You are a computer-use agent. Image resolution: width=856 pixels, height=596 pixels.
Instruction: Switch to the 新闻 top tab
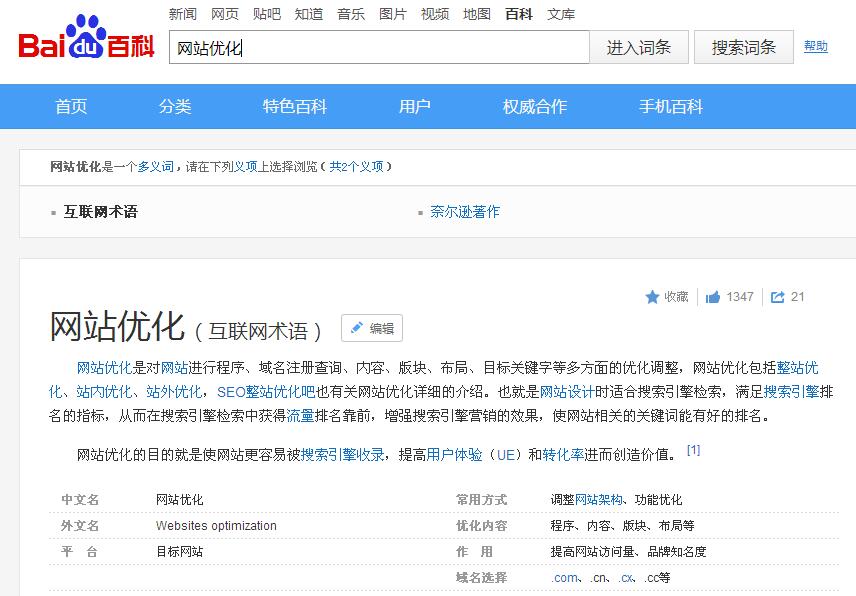(x=183, y=14)
